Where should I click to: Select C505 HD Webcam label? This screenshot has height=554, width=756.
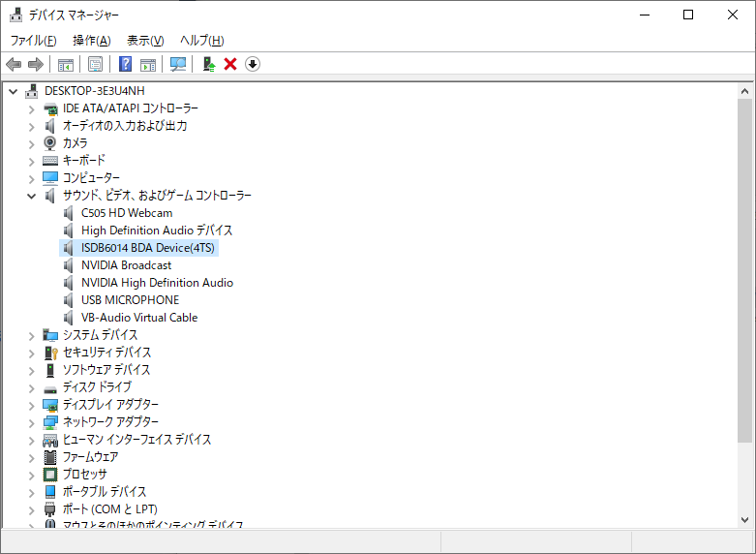tap(127, 213)
